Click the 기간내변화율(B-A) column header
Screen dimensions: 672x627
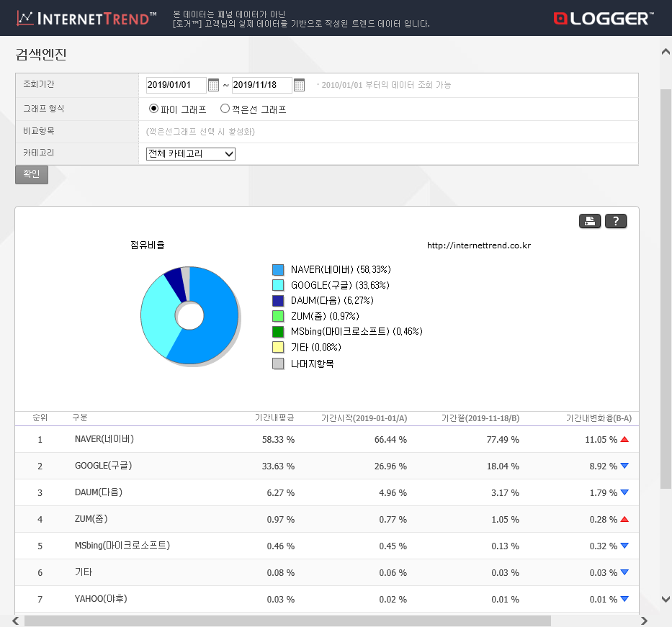tap(599, 418)
